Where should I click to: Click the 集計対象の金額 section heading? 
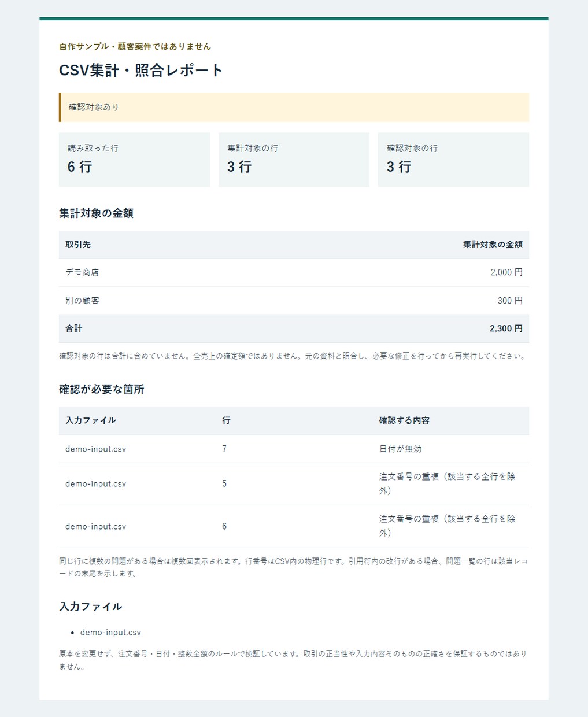click(x=96, y=213)
